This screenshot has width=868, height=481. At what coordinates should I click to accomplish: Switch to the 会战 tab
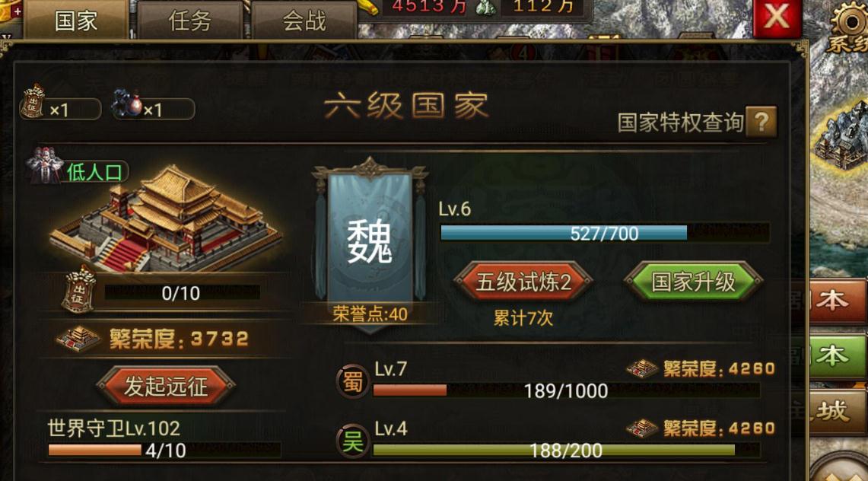click(x=304, y=21)
